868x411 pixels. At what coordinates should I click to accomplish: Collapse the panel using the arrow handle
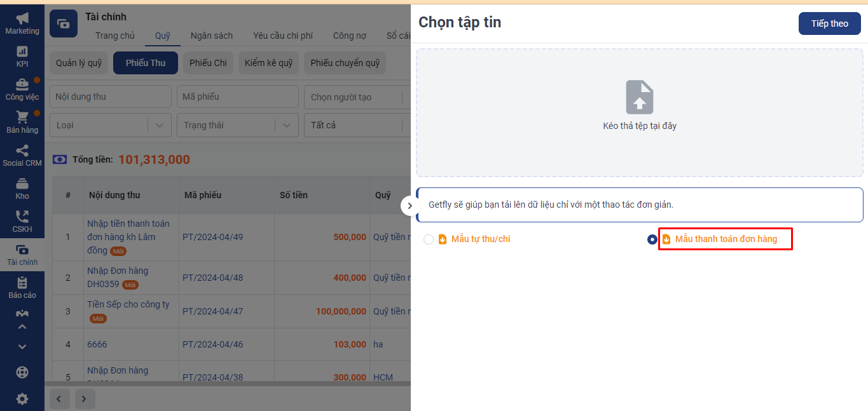(x=410, y=206)
